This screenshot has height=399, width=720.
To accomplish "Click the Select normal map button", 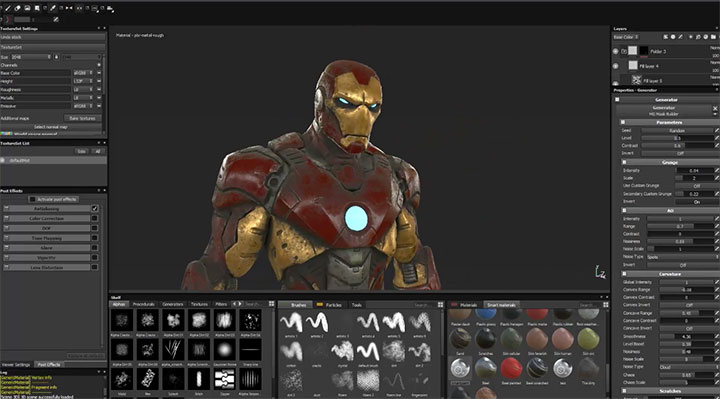I will [x=51, y=127].
